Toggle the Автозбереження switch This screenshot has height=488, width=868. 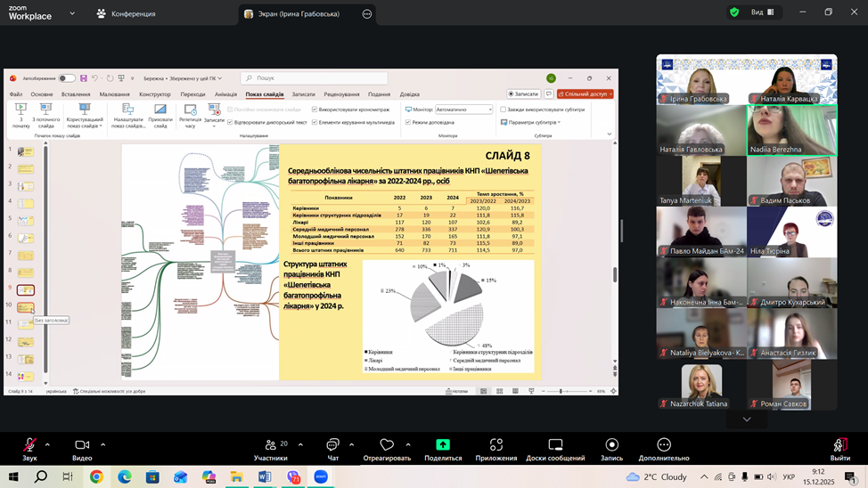66,78
